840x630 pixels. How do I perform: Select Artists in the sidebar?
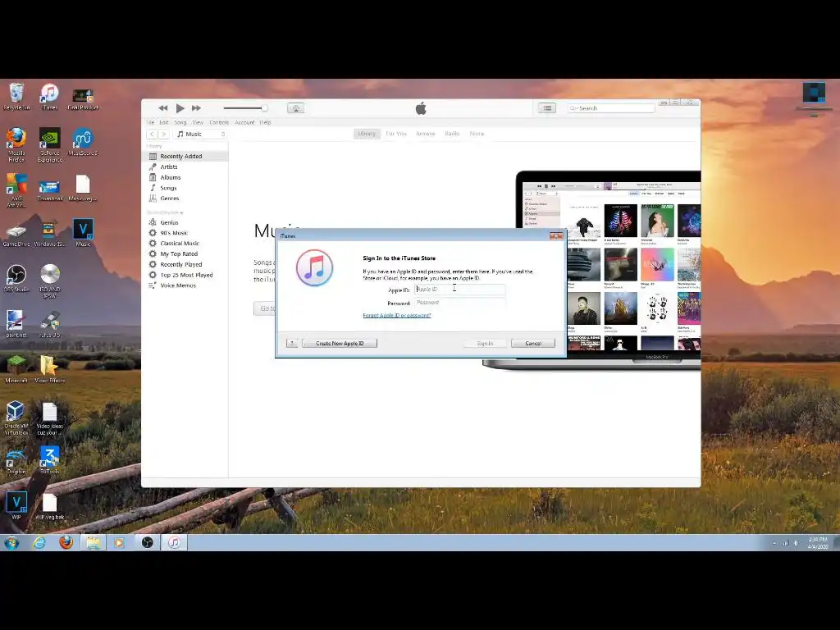186,167
